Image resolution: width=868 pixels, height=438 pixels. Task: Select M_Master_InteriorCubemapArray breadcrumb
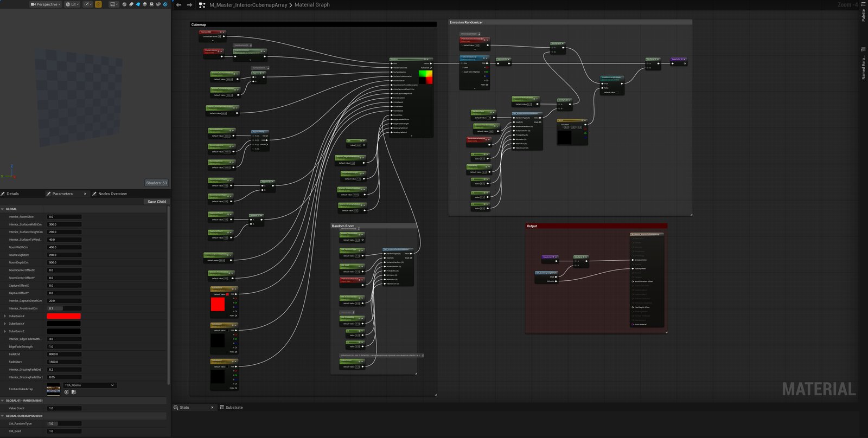pos(248,5)
